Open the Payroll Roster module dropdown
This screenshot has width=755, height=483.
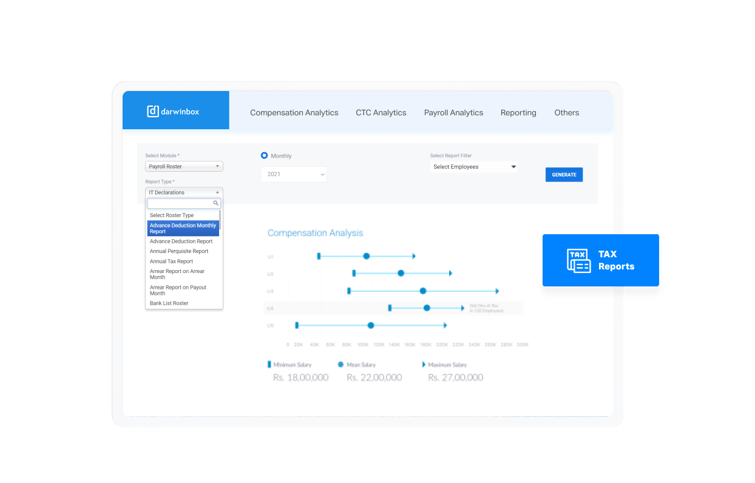click(184, 166)
